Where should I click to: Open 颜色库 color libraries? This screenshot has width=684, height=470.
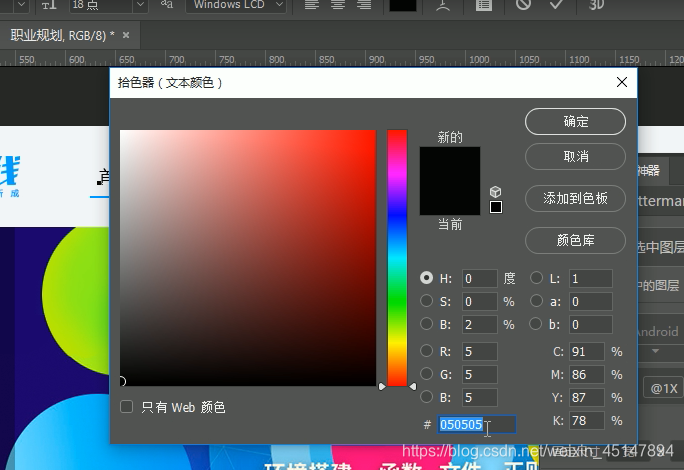pos(575,240)
